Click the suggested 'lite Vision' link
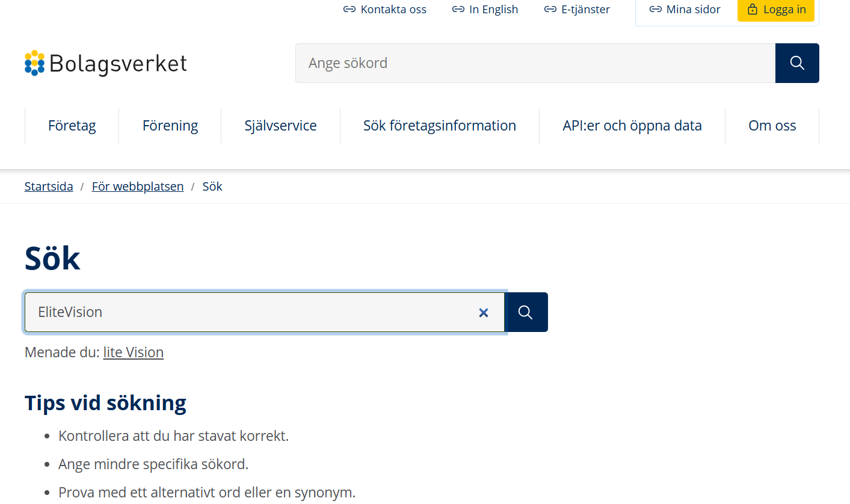850x504 pixels. pos(133,352)
